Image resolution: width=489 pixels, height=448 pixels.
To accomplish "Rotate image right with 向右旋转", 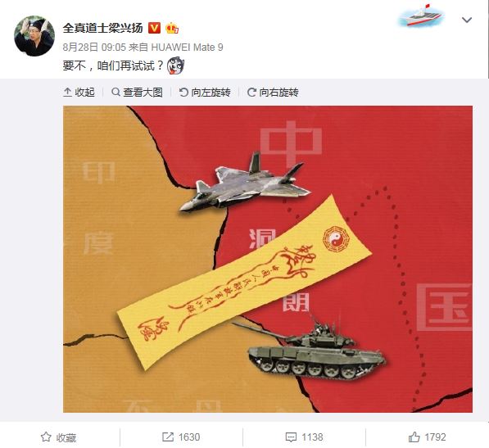I will pyautogui.click(x=273, y=92).
